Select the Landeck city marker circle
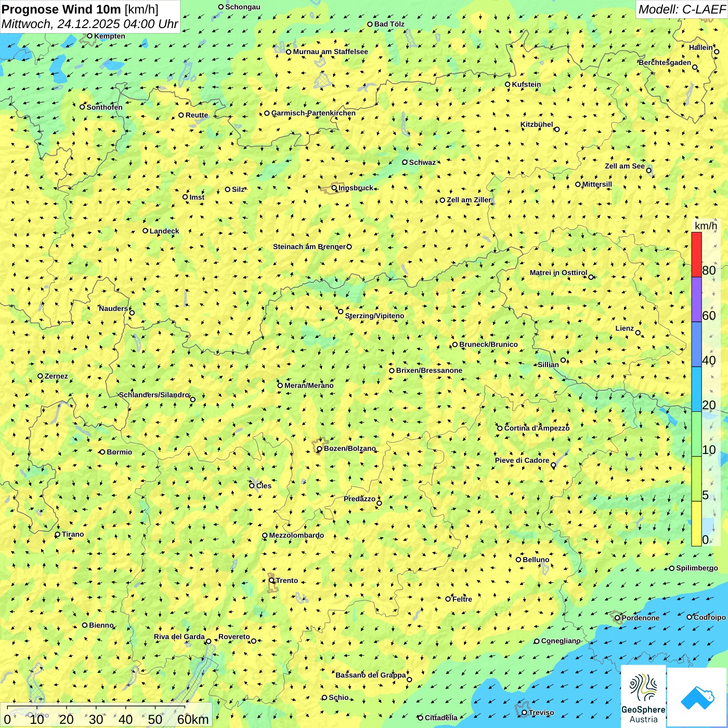Image resolution: width=728 pixels, height=728 pixels. point(146,231)
